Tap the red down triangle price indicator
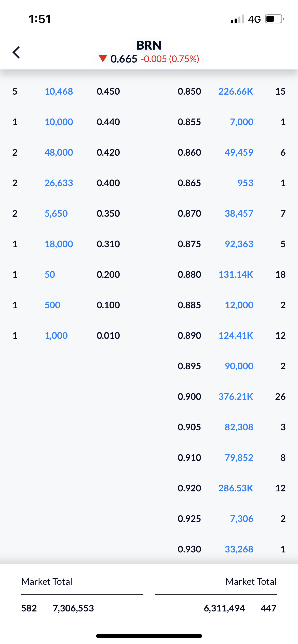The height and width of the screenshot is (644, 298). (x=103, y=58)
